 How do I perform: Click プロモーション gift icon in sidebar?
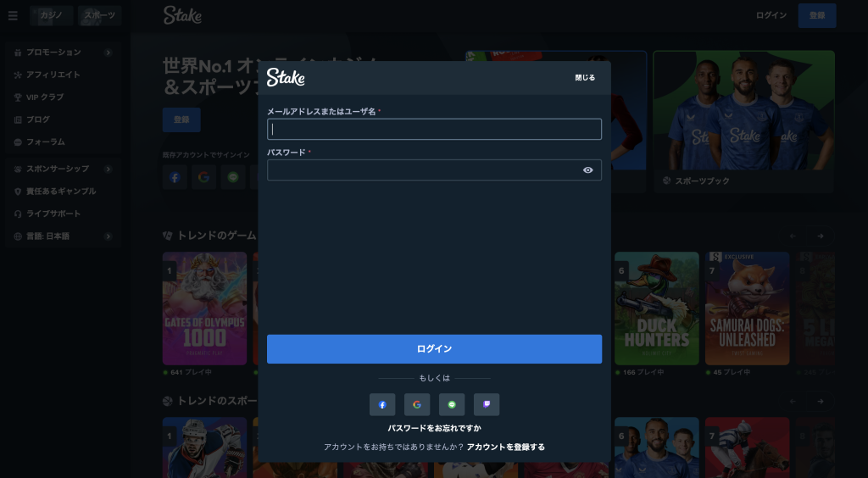click(18, 53)
